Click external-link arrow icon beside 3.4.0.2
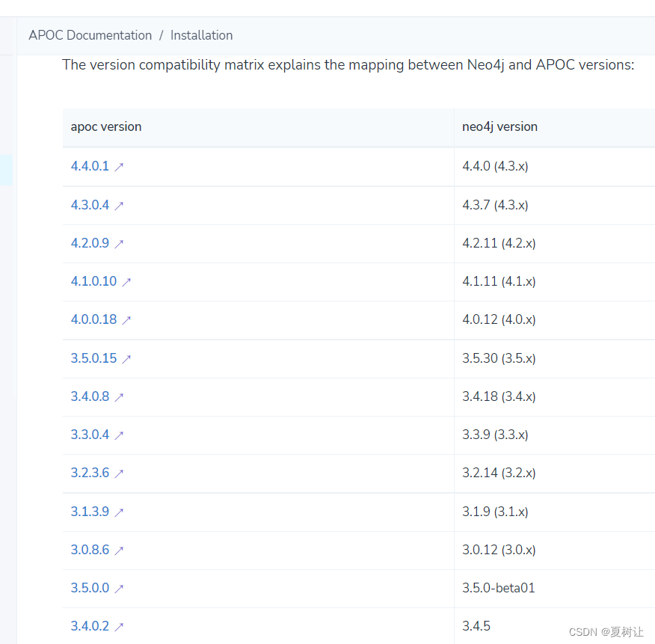Image resolution: width=655 pixels, height=644 pixels. coord(119,627)
